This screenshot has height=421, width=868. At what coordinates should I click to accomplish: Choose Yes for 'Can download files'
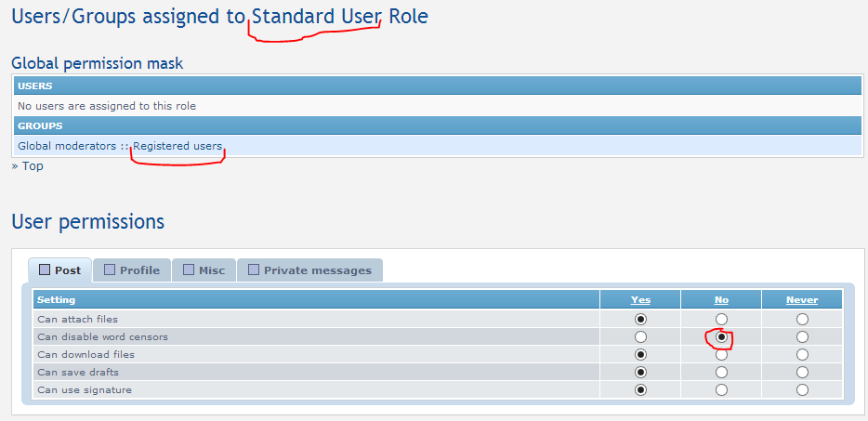pyautogui.click(x=640, y=354)
